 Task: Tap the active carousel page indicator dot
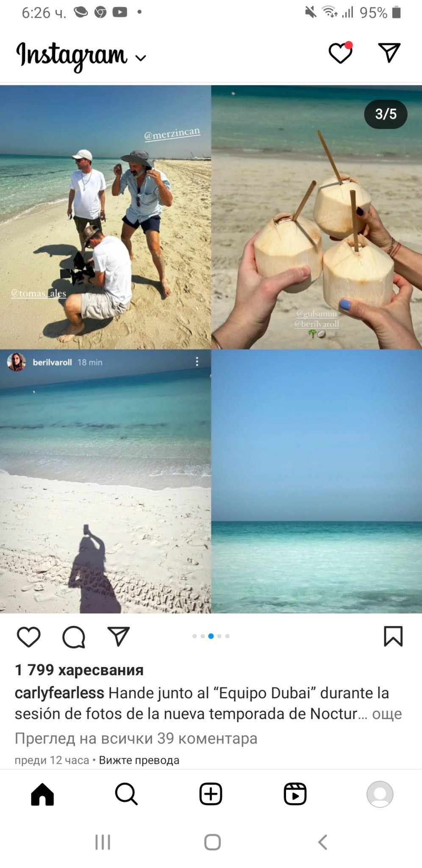click(211, 636)
